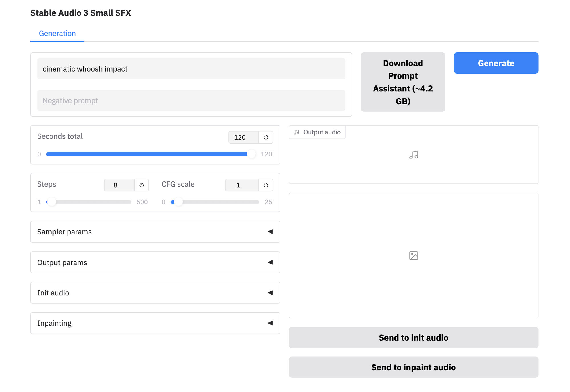
Task: Switch to the Generation tab
Action: click(x=57, y=33)
